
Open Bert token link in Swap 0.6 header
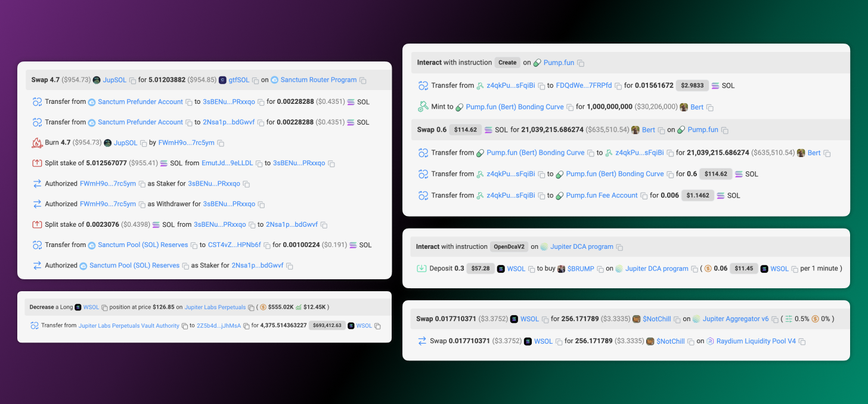pos(649,129)
